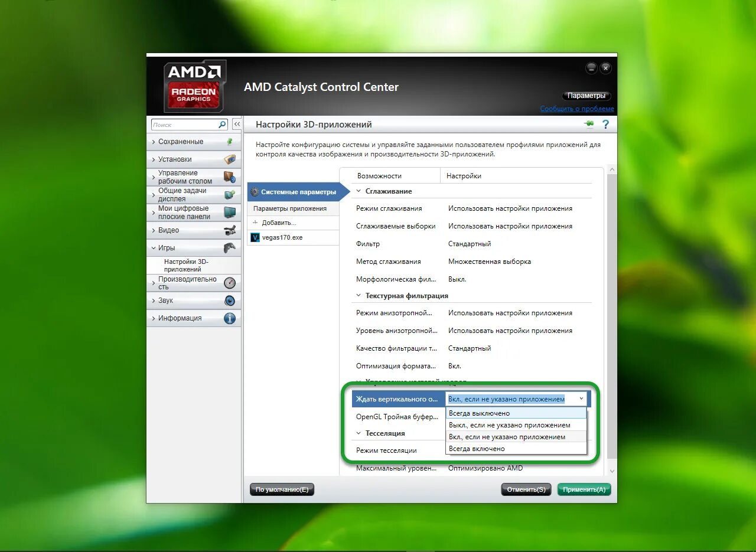Viewport: 756px width, 552px height.
Task: Collapse the Тесселяция group
Action: pos(359,433)
